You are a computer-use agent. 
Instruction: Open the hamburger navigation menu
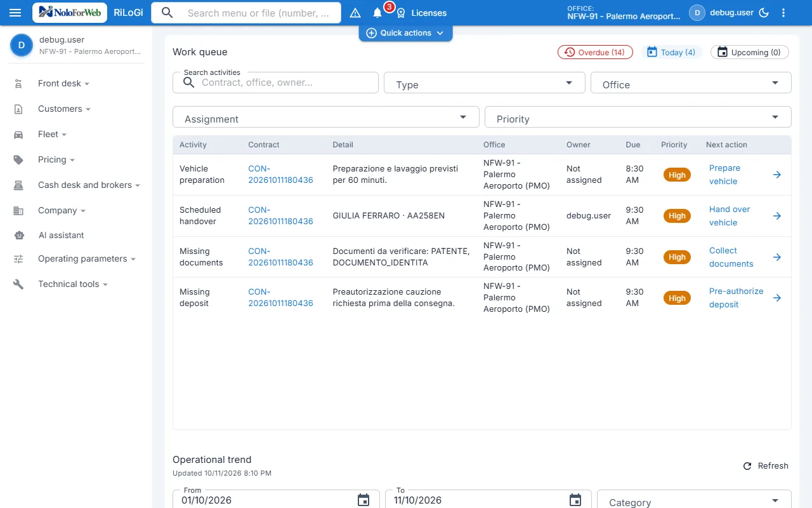[x=16, y=13]
